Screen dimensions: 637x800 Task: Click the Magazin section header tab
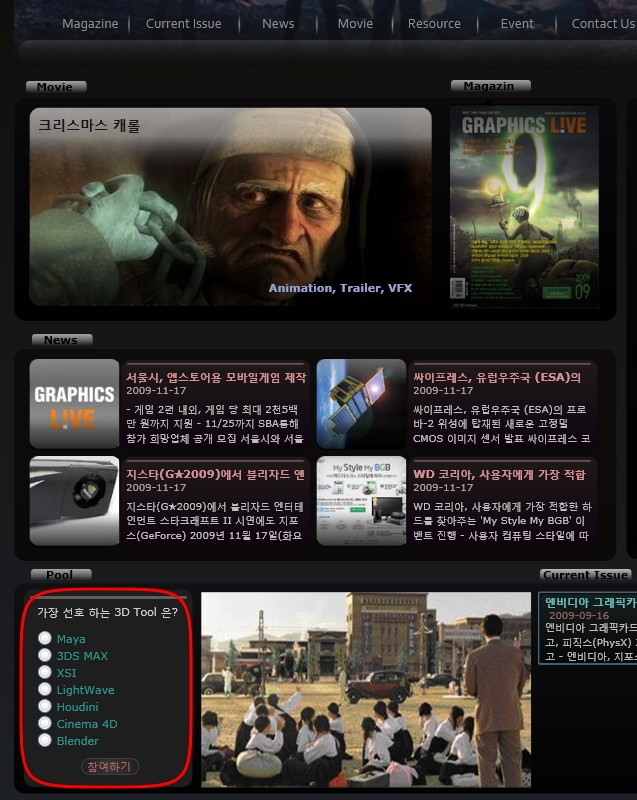click(491, 86)
